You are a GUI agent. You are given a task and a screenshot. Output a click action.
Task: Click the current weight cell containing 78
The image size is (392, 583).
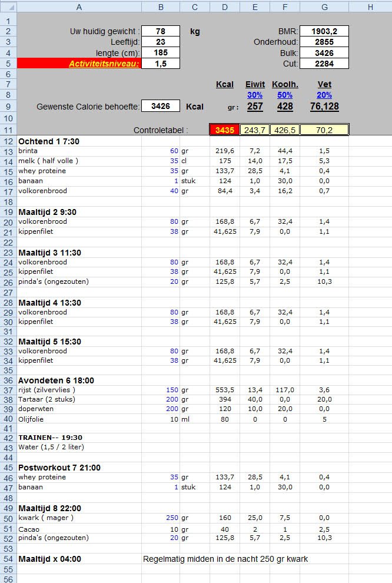tap(161, 31)
